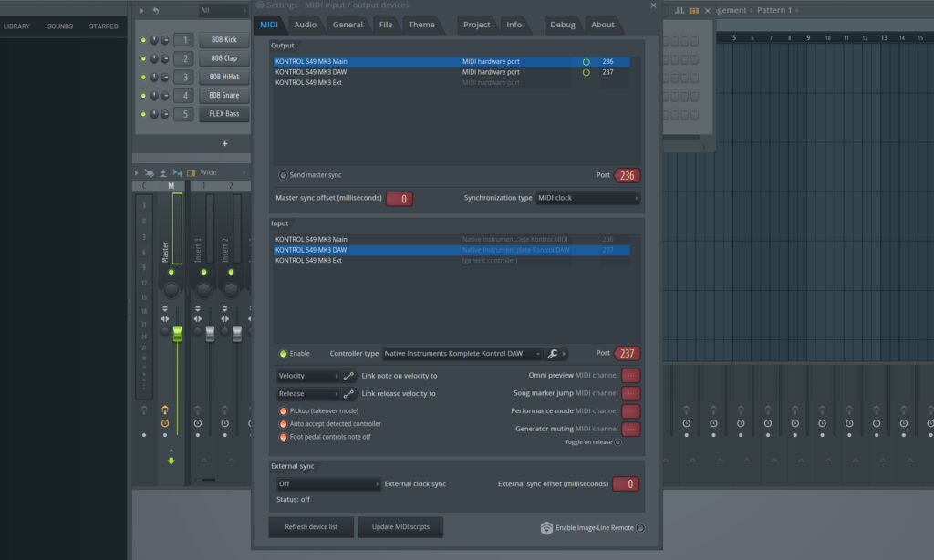Click input Port 237 field
Image resolution: width=934 pixels, height=560 pixels.
[627, 354]
